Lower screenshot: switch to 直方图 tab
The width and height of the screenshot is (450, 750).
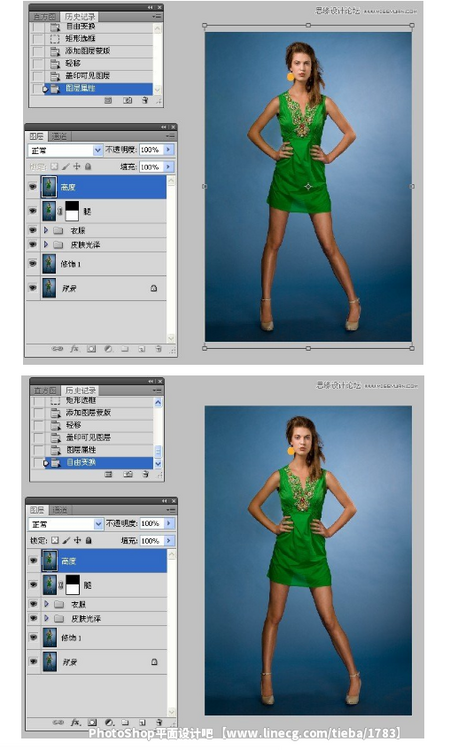coord(44,390)
